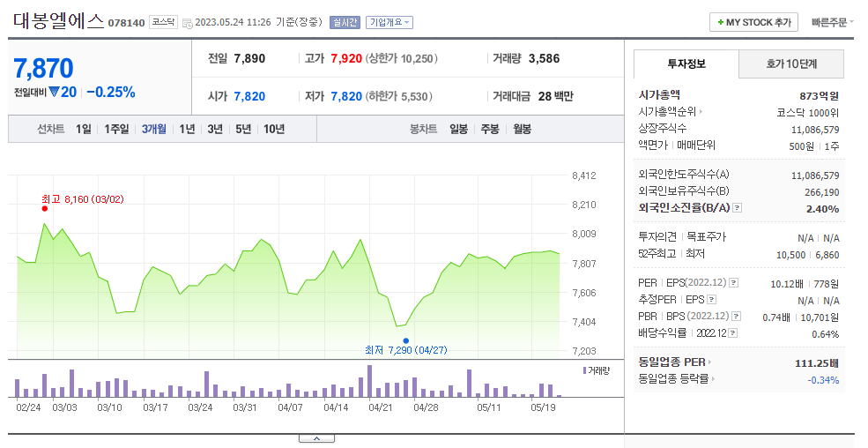Select the 5년 line chart period

point(243,129)
